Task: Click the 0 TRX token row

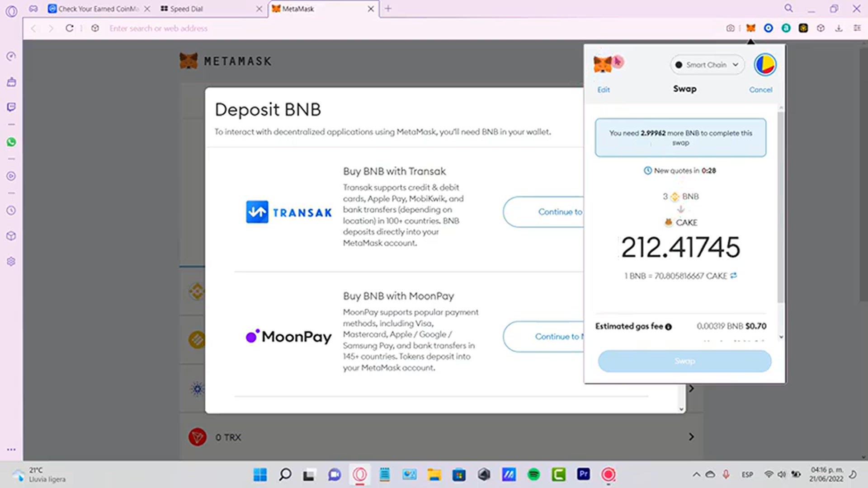Action: pos(441,437)
